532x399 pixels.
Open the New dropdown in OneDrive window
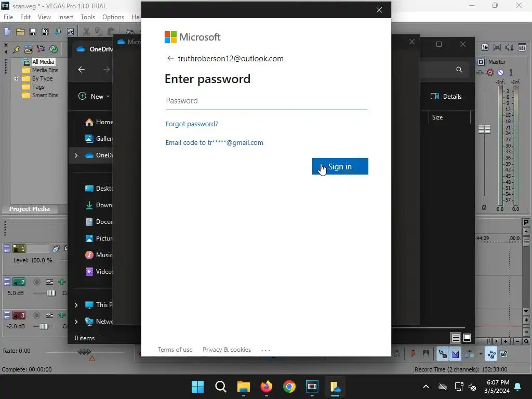pos(95,96)
